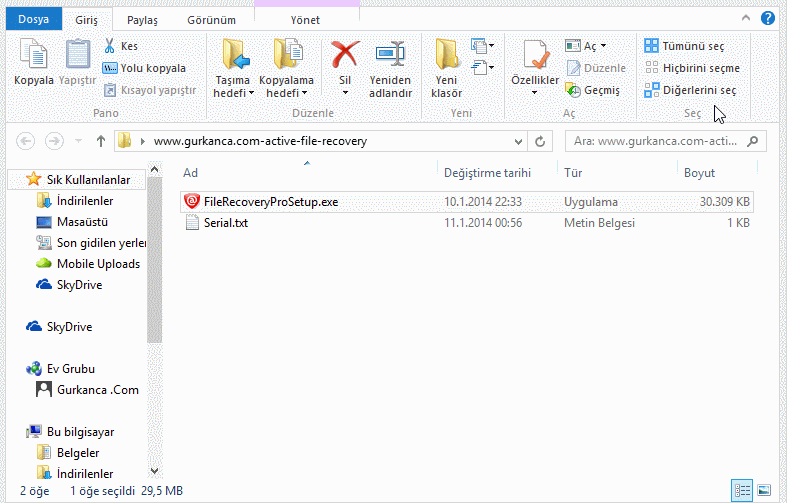Switch to the Görünüm tab

[211, 20]
